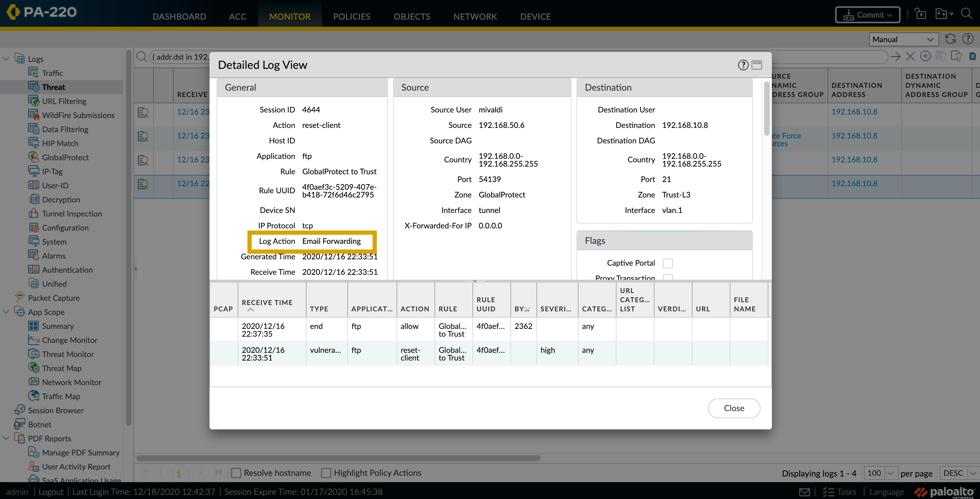This screenshot has width=980, height=499.
Task: Click the Close button on log view
Action: click(734, 408)
